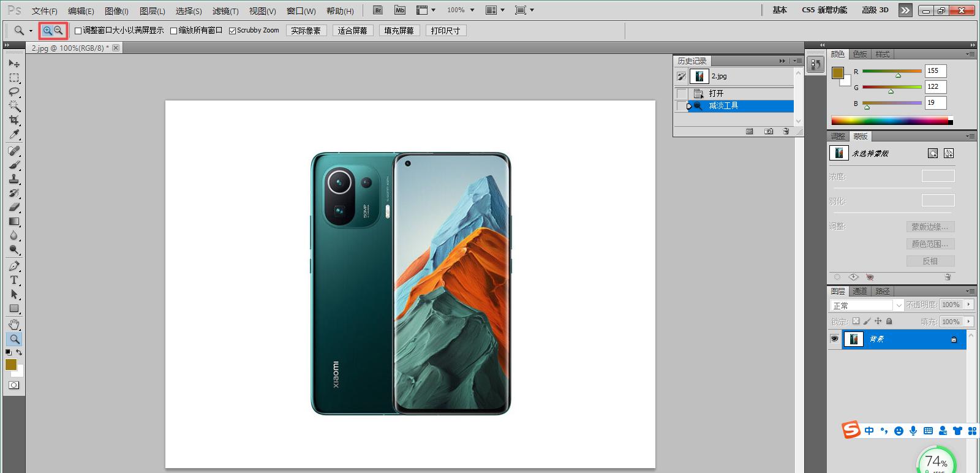Open the collapsed History dock icon
This screenshot has width=980, height=473.
click(x=815, y=64)
